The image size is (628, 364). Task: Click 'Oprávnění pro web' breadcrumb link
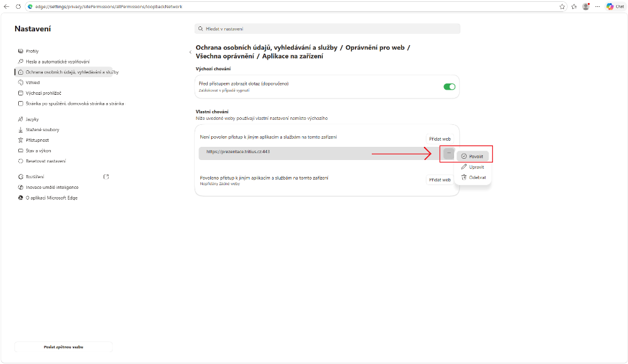coord(376,47)
